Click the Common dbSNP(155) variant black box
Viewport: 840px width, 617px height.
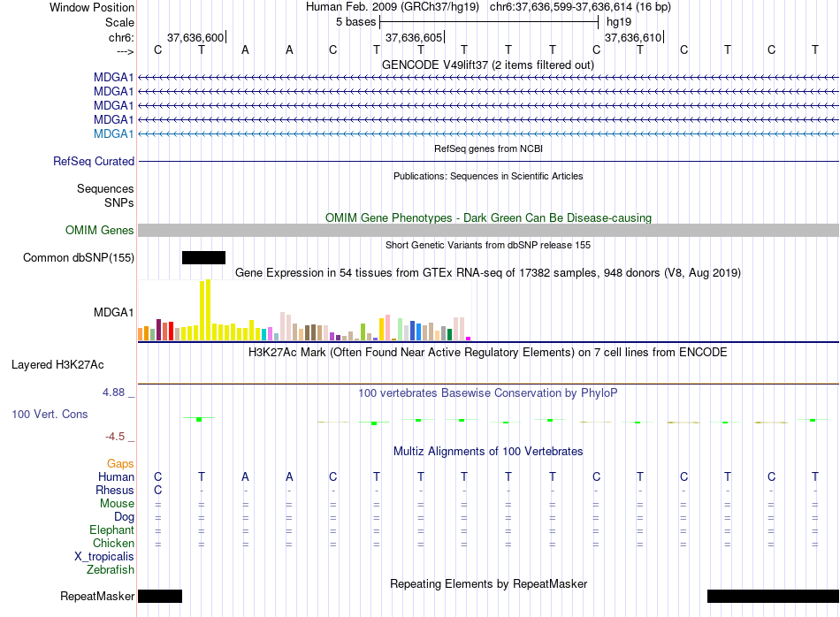pyautogui.click(x=203, y=257)
